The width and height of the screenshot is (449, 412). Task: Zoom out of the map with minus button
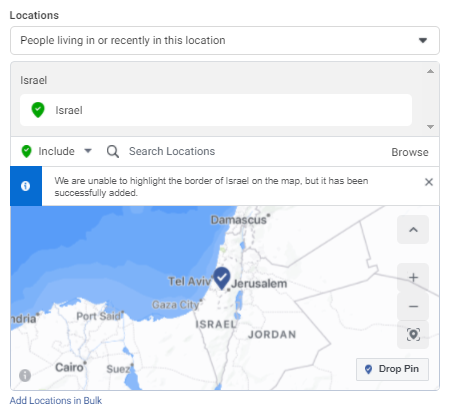tap(413, 306)
